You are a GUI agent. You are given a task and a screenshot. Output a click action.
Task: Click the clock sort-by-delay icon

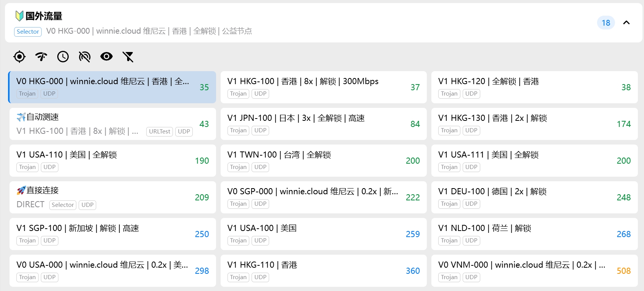click(63, 57)
